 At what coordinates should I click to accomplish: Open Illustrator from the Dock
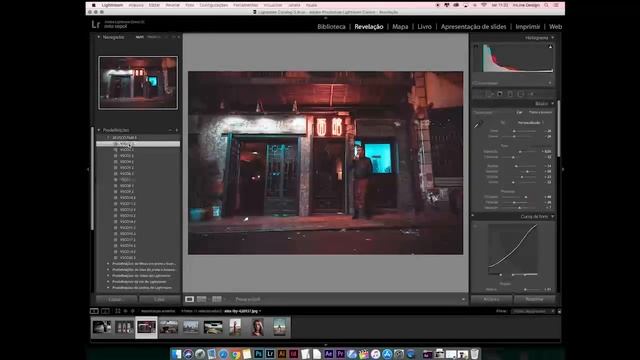(x=282, y=354)
